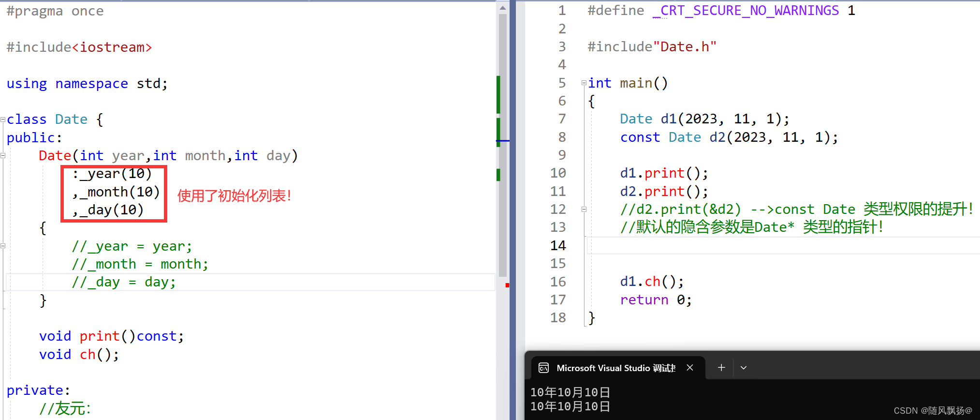Collapse the comment fold at line 12
980x420 pixels.
click(584, 210)
